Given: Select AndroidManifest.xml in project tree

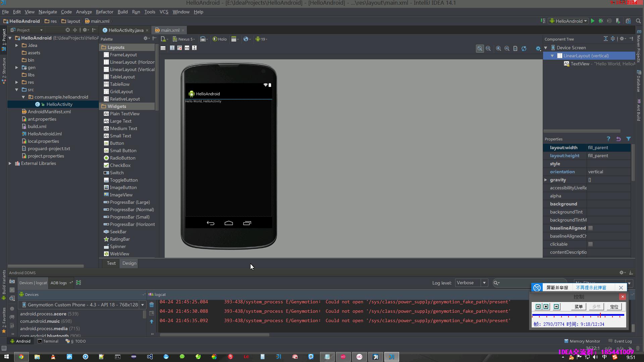Looking at the screenshot, I should click(49, 112).
